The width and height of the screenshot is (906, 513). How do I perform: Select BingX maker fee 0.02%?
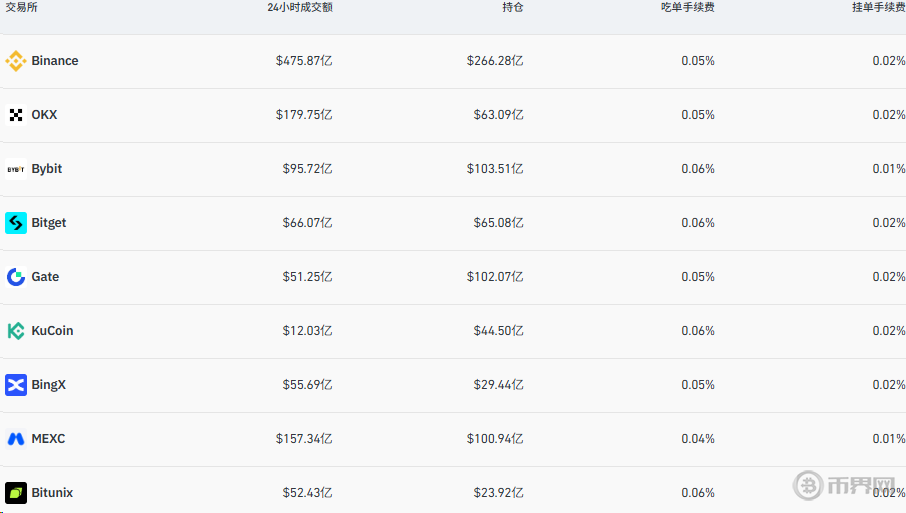tap(889, 385)
